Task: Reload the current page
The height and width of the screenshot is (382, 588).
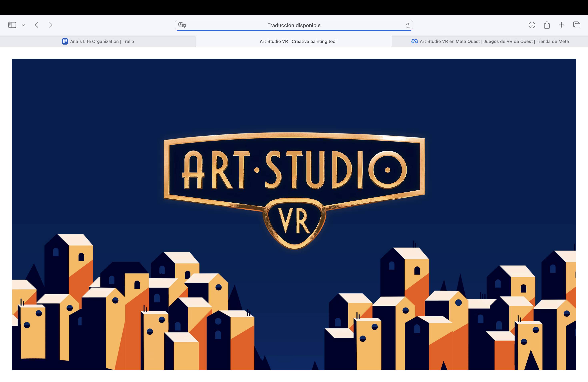Action: (408, 25)
